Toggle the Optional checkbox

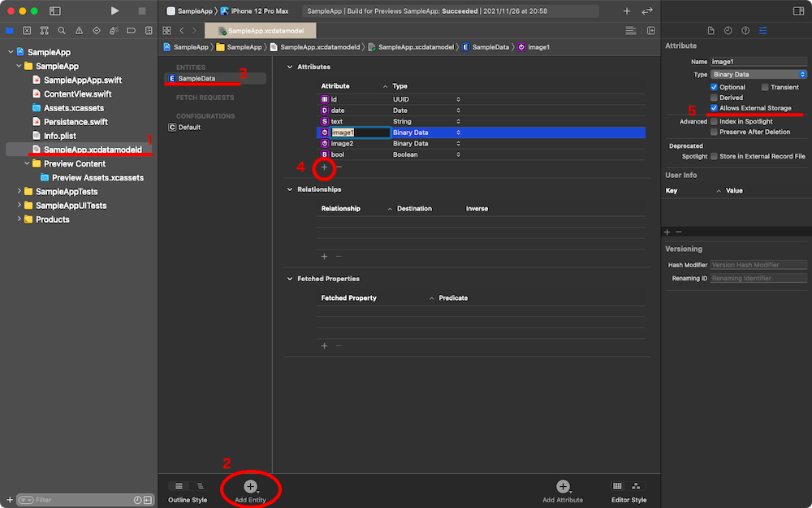pos(714,87)
